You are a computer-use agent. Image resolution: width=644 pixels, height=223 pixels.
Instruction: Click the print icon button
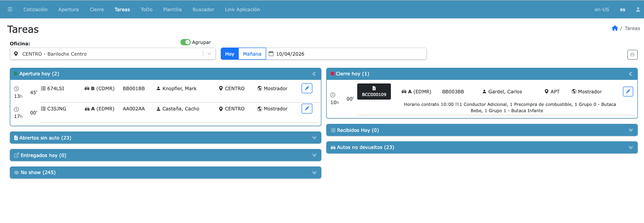tap(632, 54)
